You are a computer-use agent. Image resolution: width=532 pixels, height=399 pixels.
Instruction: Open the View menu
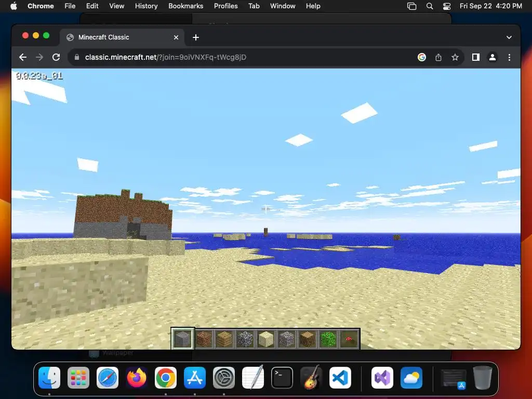[x=116, y=6]
